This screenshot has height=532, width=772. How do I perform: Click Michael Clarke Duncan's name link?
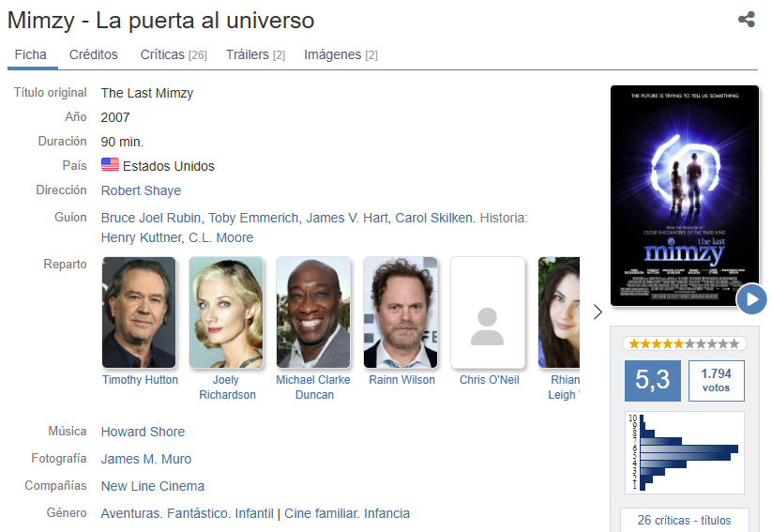(x=313, y=388)
